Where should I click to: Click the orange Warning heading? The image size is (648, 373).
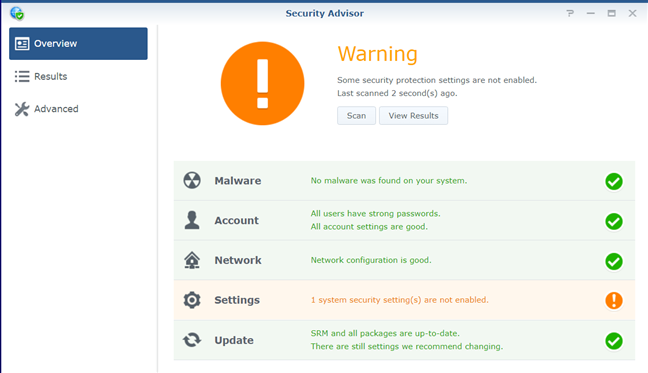(x=377, y=54)
